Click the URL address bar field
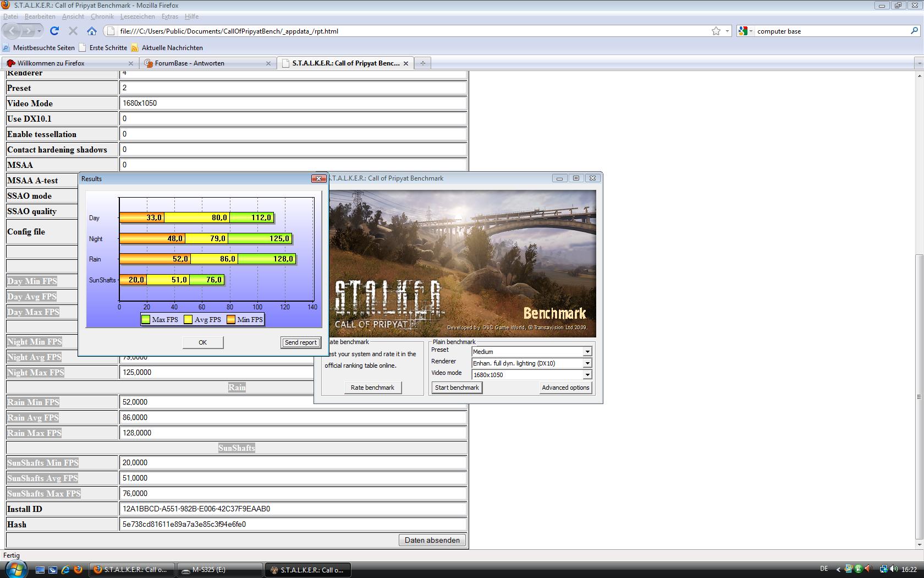Screen dimensions: 924x578 (414, 31)
